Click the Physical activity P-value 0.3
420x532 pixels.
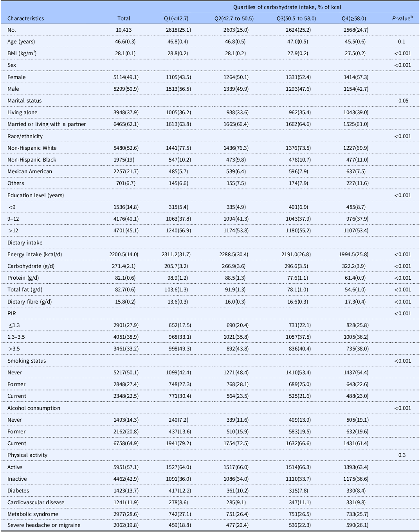(x=402, y=455)
